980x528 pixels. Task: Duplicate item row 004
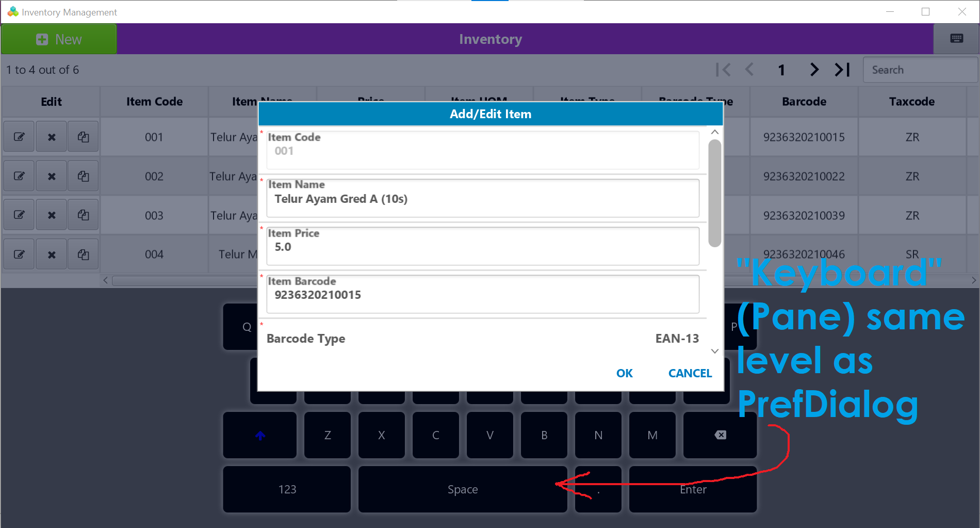[x=83, y=254]
